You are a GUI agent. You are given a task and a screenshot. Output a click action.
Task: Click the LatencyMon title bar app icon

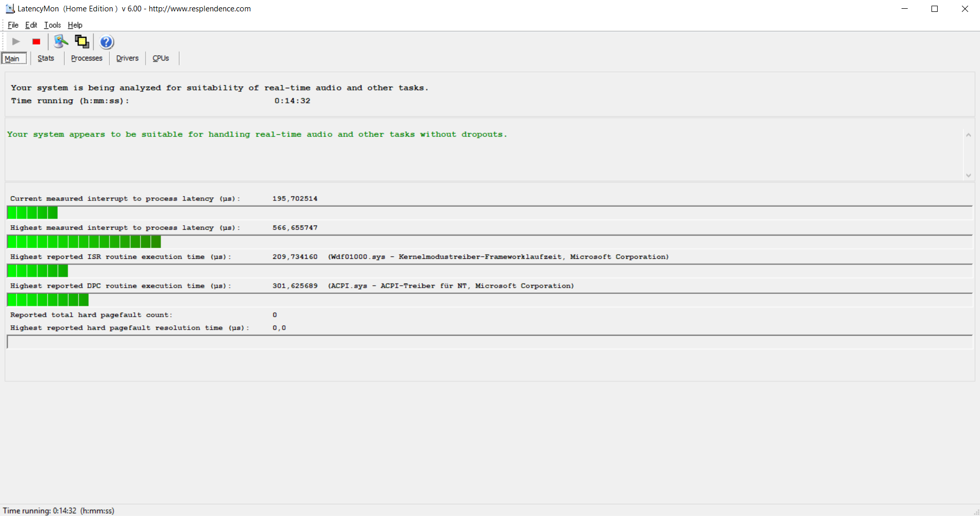click(x=10, y=9)
